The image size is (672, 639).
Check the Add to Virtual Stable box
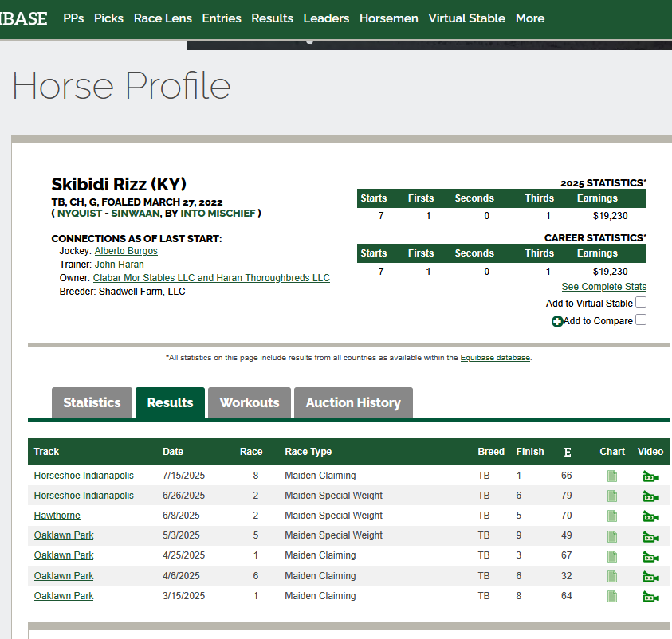(641, 302)
